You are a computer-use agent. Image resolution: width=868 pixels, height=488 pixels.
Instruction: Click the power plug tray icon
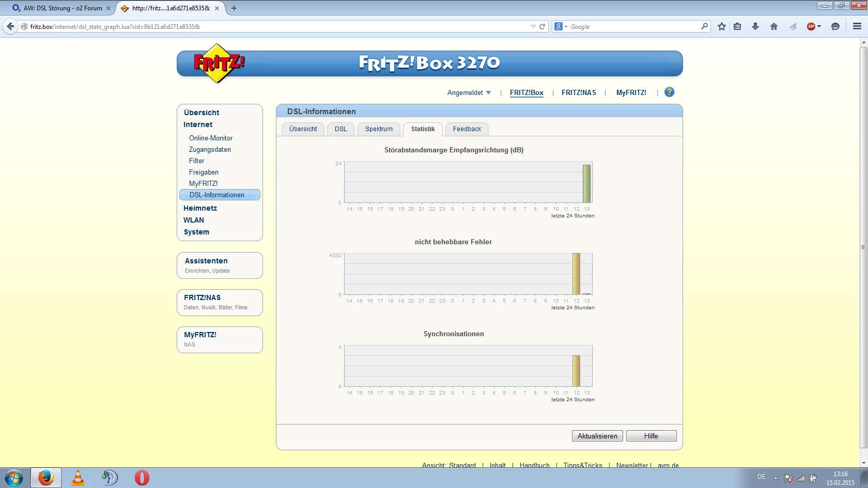coord(813,478)
